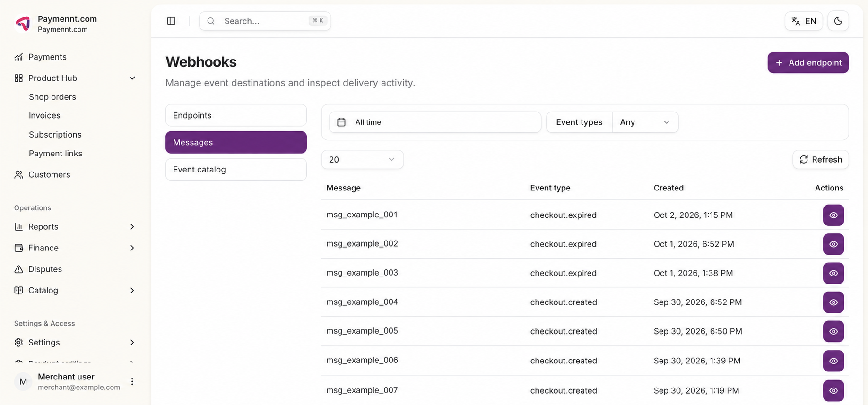Click the msg_example_001 message cell
Image resolution: width=868 pixels, height=405 pixels.
(x=362, y=215)
